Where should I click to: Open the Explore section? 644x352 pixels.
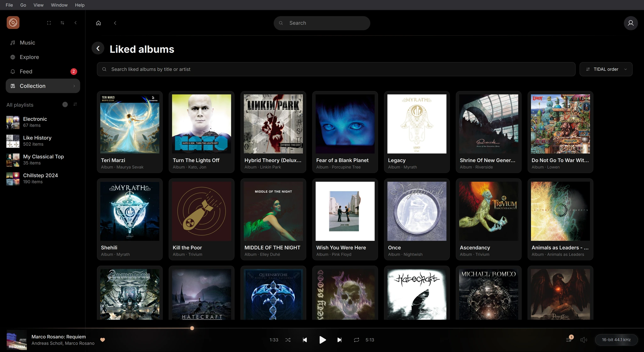(43, 57)
